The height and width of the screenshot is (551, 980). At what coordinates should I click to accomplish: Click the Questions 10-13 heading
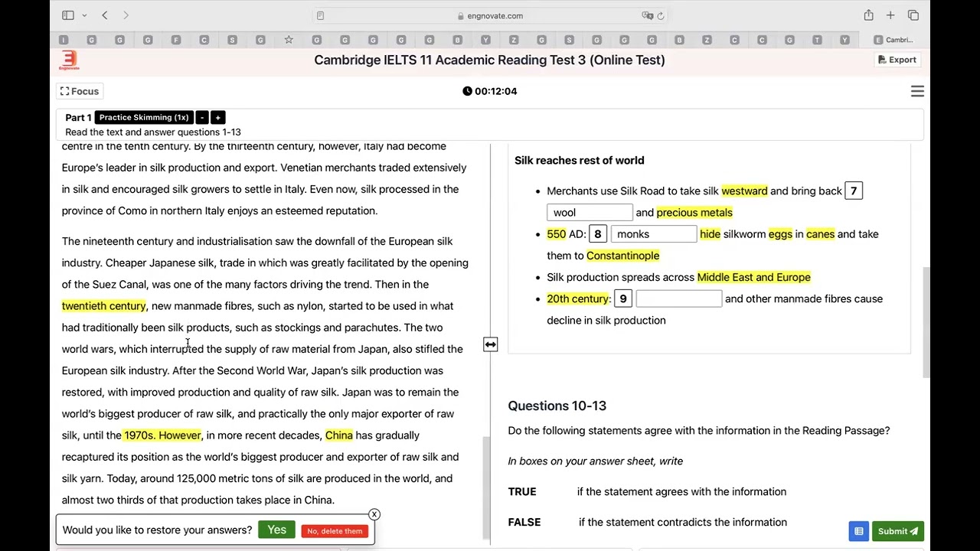tap(557, 406)
